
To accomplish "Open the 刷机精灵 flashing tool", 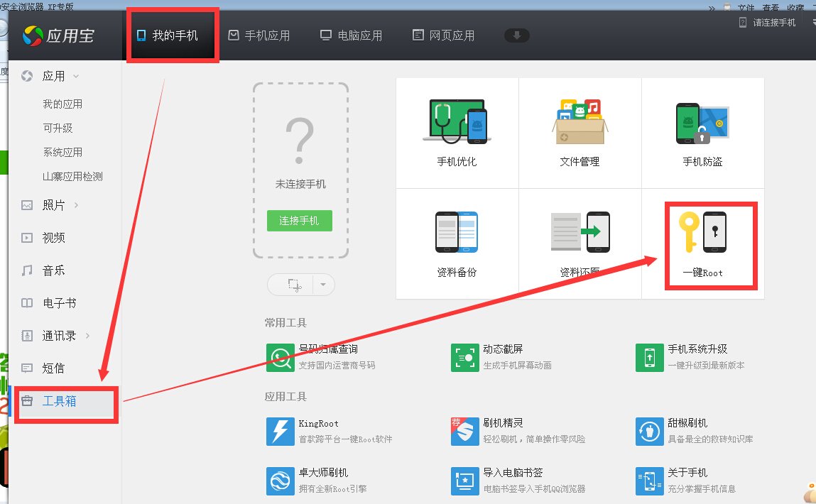I will click(464, 431).
